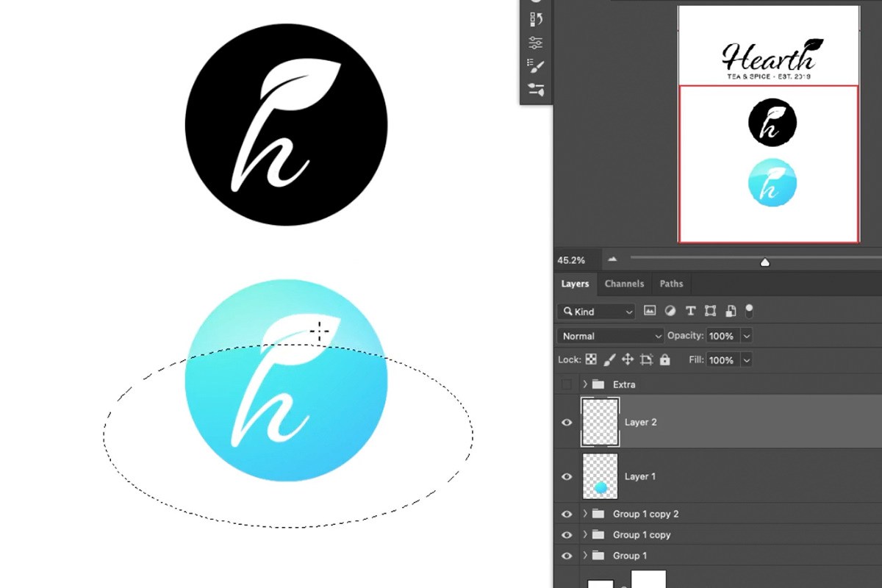The height and width of the screenshot is (588, 882).
Task: Filter layers by pixel layers
Action: 650,312
